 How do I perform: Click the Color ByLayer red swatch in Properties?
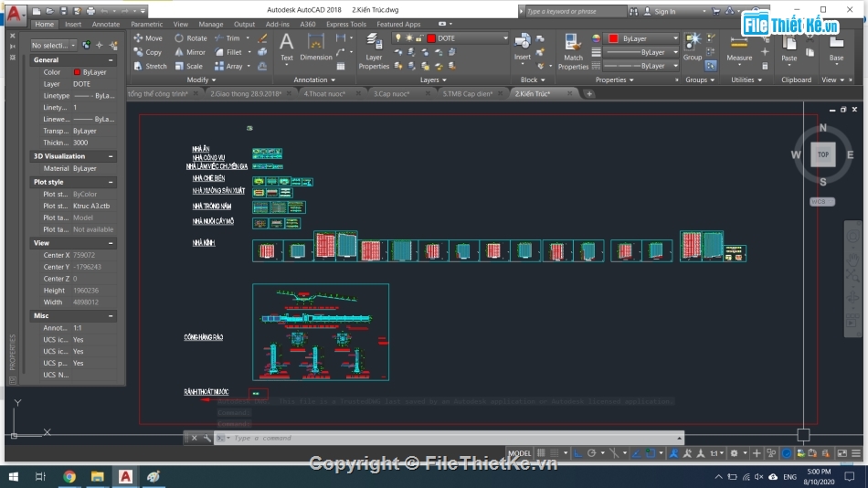pyautogui.click(x=77, y=72)
